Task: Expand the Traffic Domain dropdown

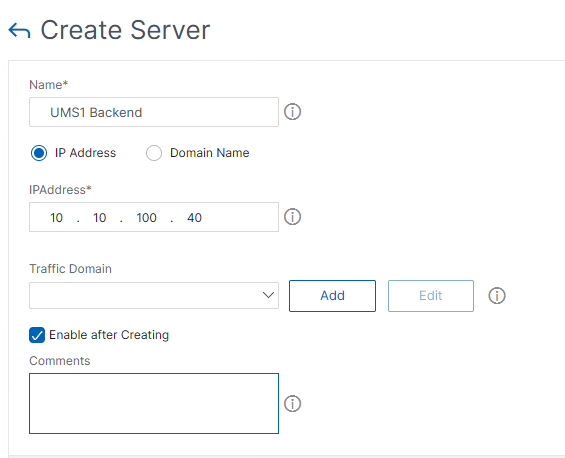Action: [154, 295]
